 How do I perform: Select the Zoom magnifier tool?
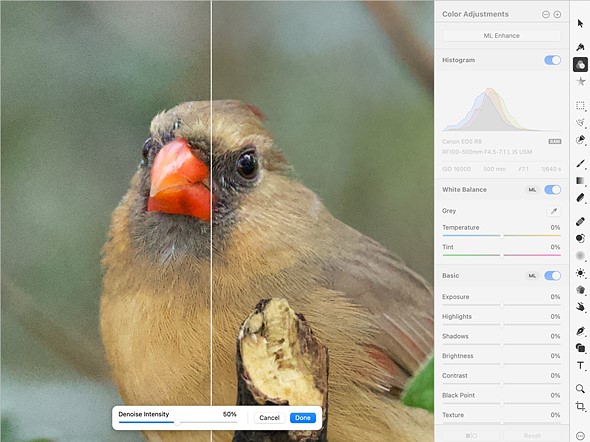[x=580, y=389]
